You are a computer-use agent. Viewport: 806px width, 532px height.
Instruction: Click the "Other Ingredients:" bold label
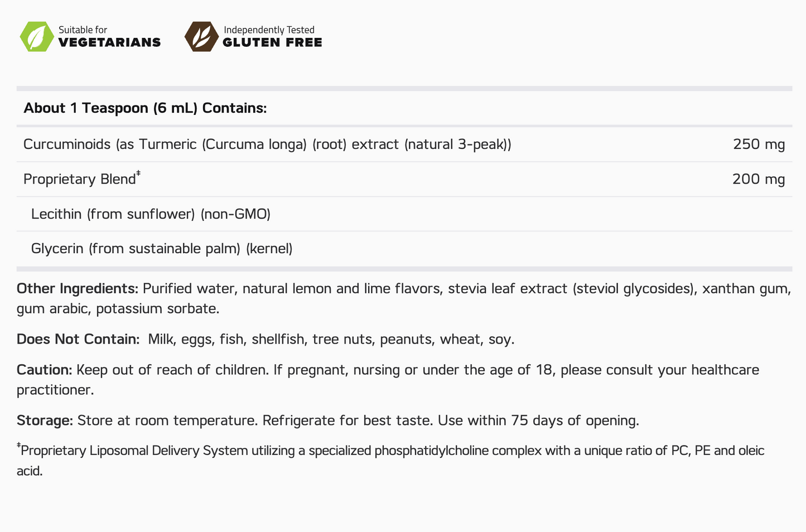pyautogui.click(x=77, y=289)
